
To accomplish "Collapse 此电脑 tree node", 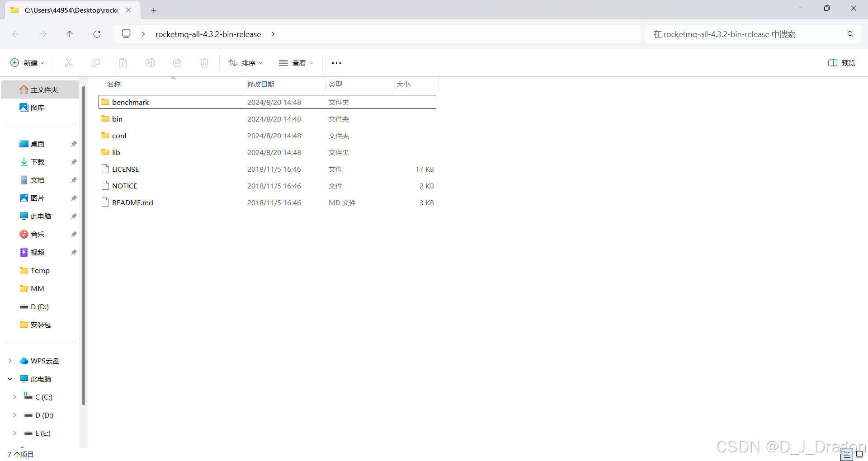I will pyautogui.click(x=10, y=379).
